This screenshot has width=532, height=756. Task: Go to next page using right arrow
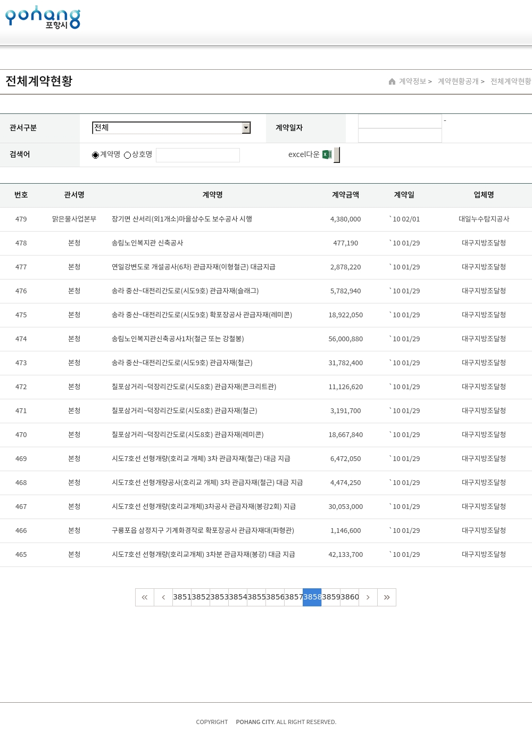[368, 597]
